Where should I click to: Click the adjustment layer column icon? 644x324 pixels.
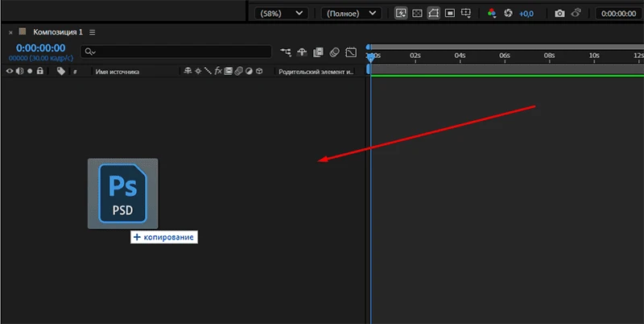pos(249,71)
